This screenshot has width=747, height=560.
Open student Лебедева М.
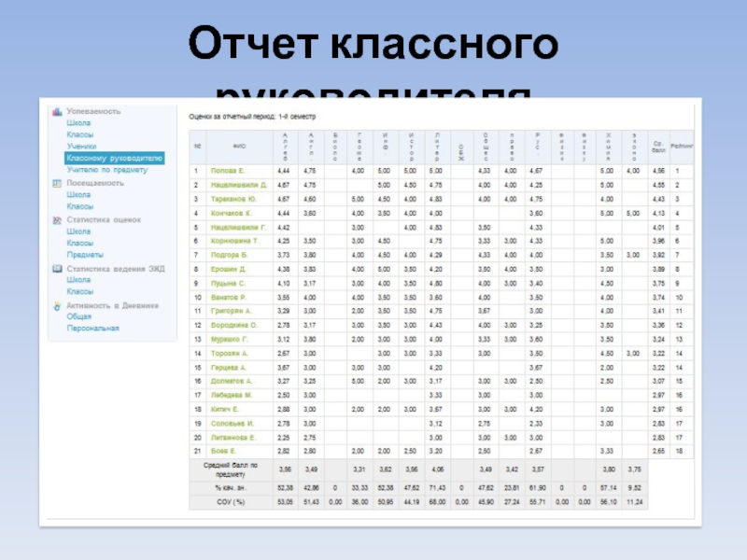click(x=231, y=395)
